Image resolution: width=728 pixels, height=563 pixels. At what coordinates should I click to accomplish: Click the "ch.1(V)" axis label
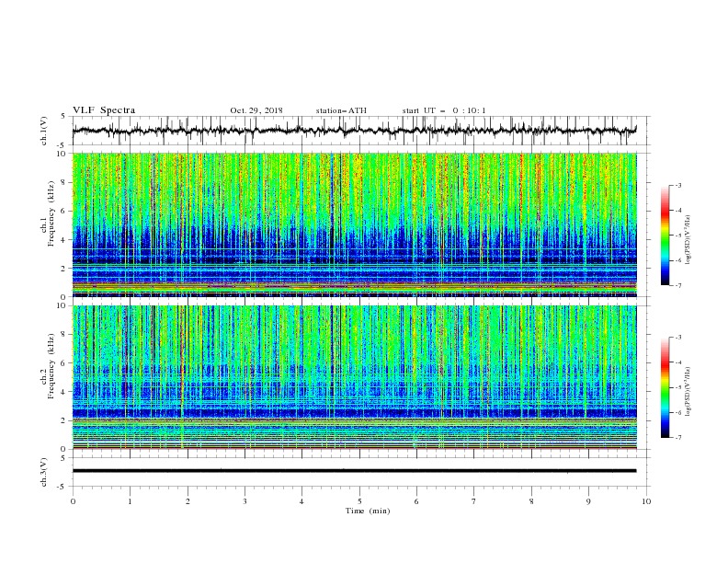44,131
